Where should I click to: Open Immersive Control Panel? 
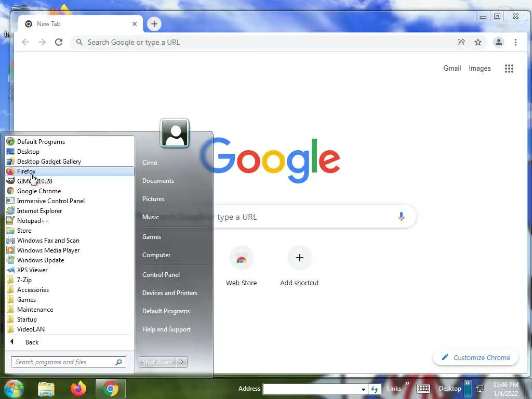[70, 201]
